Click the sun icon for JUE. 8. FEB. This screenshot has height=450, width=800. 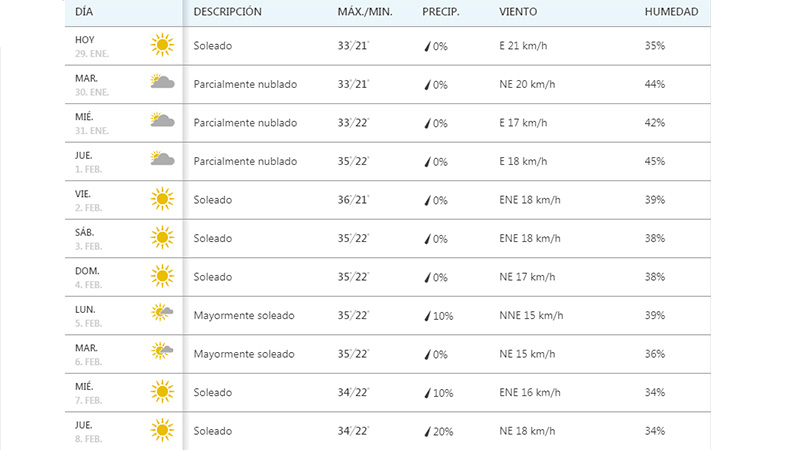pos(162,430)
